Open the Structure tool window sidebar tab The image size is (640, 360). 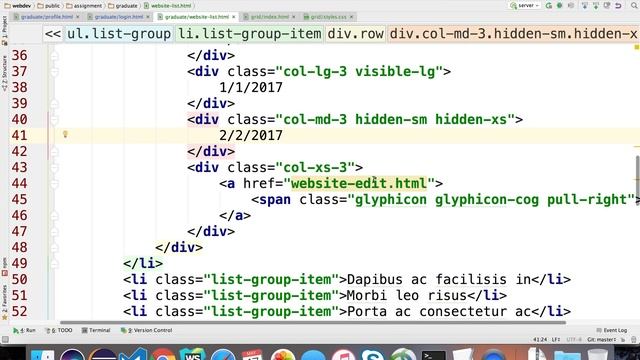pos(4,73)
